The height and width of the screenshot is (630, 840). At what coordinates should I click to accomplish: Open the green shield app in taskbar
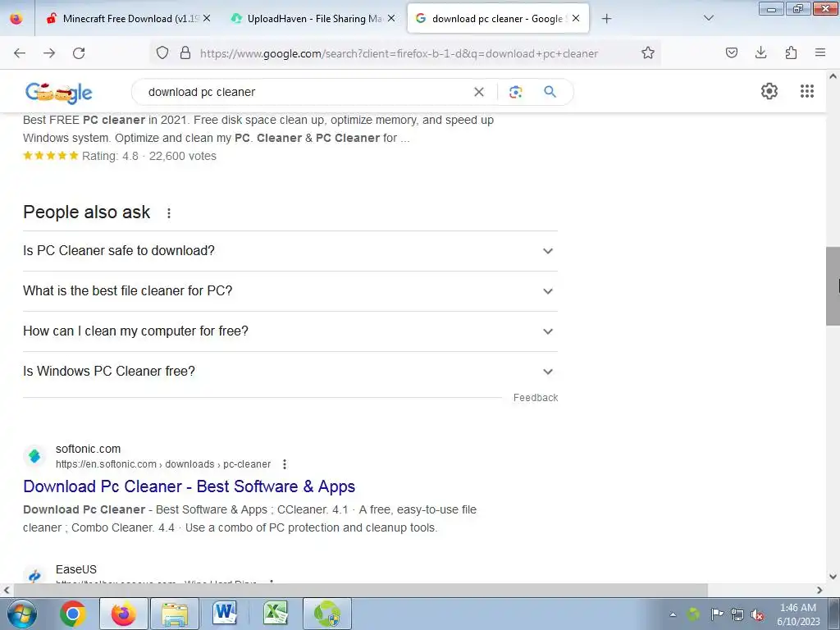(326, 614)
